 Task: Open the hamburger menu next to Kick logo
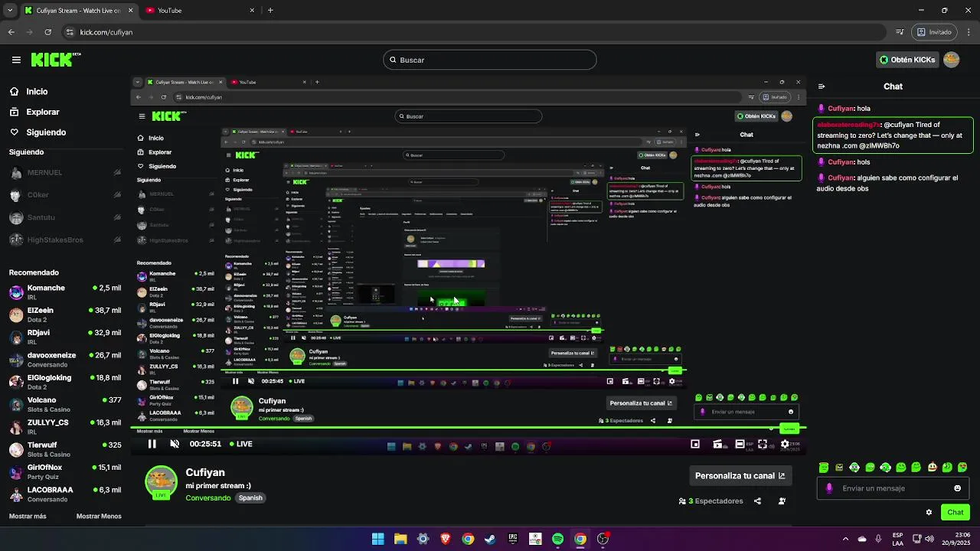pyautogui.click(x=16, y=60)
